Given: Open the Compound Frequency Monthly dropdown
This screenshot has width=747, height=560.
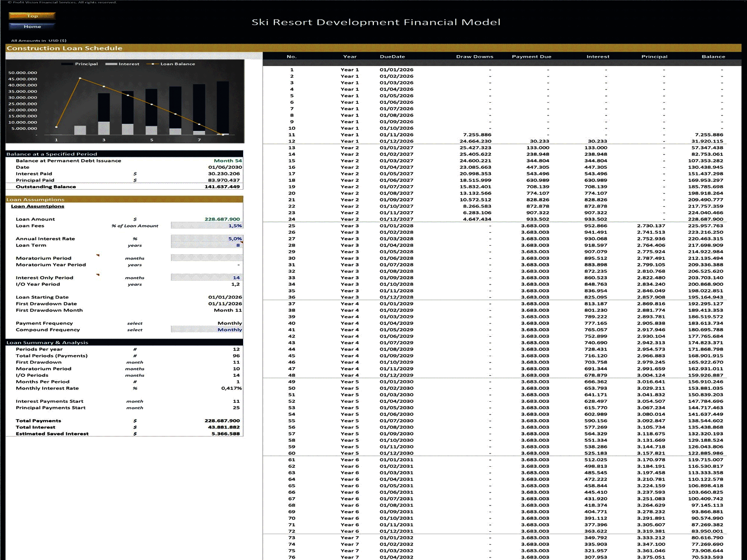Looking at the screenshot, I should 207,330.
